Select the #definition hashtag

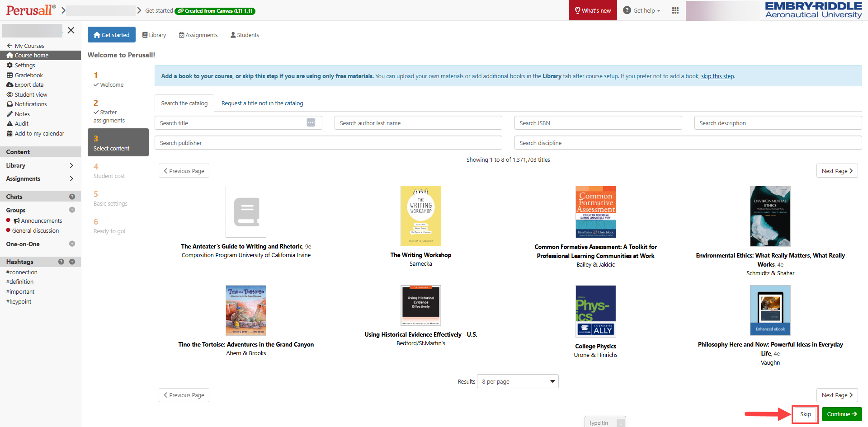pyautogui.click(x=19, y=282)
